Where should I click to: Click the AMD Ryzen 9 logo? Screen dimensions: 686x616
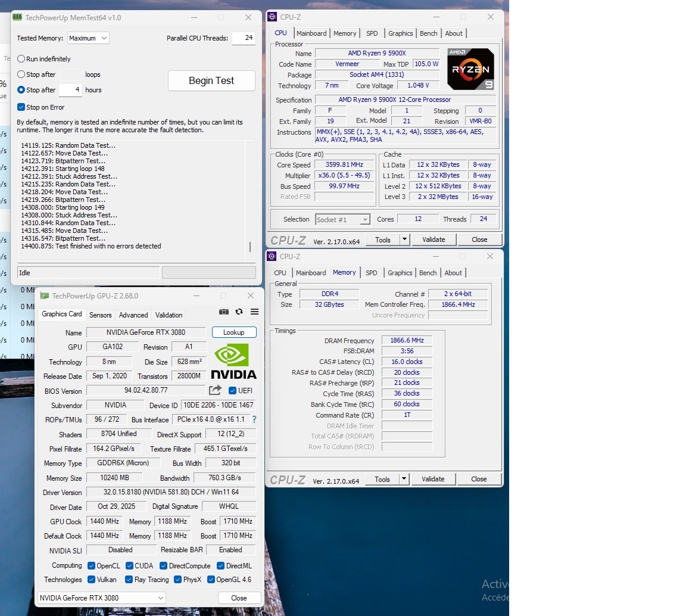[x=470, y=69]
